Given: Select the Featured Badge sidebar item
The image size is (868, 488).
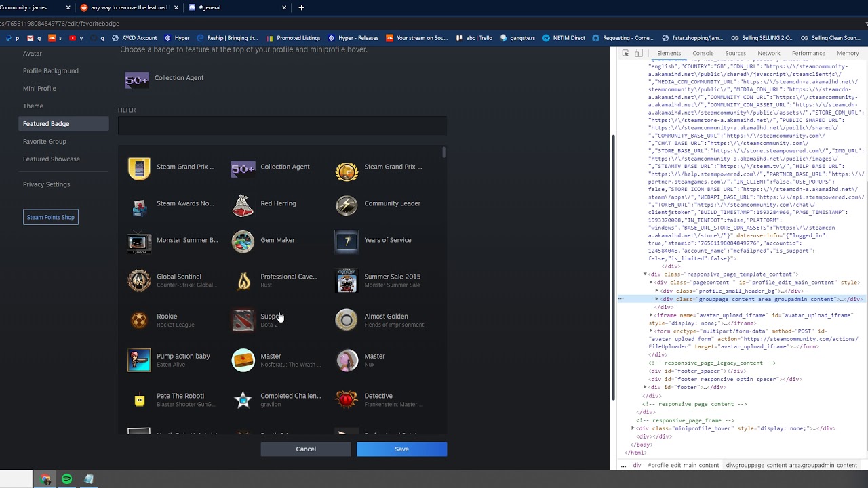Looking at the screenshot, I should 64,123.
